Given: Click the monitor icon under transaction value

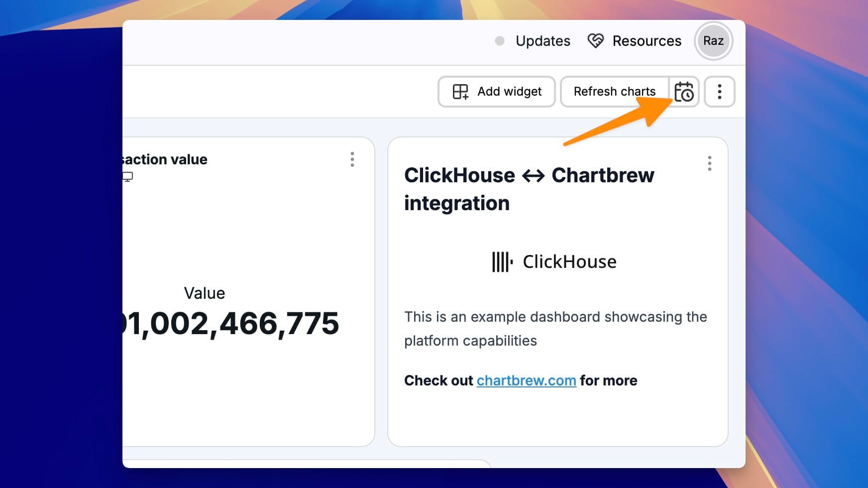Looking at the screenshot, I should pyautogui.click(x=127, y=177).
